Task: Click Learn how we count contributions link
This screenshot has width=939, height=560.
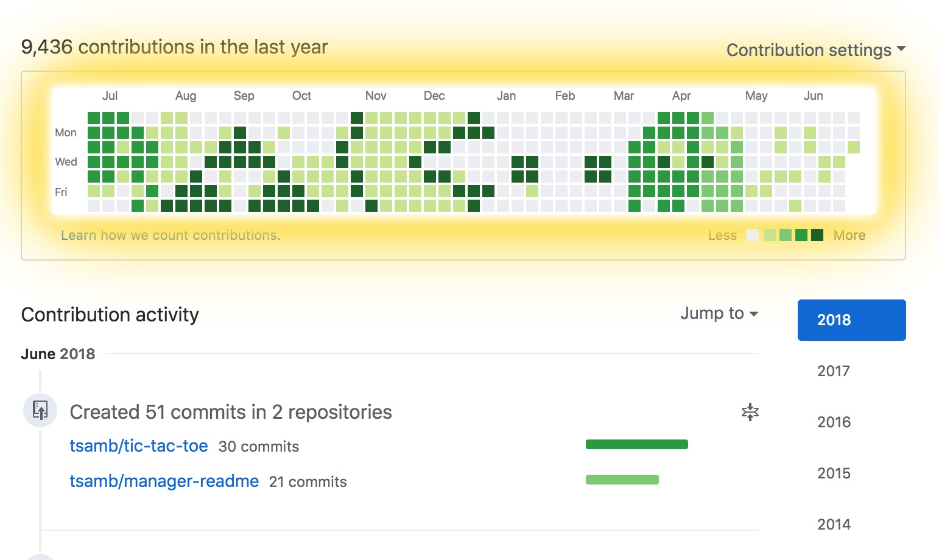Action: [x=171, y=236]
